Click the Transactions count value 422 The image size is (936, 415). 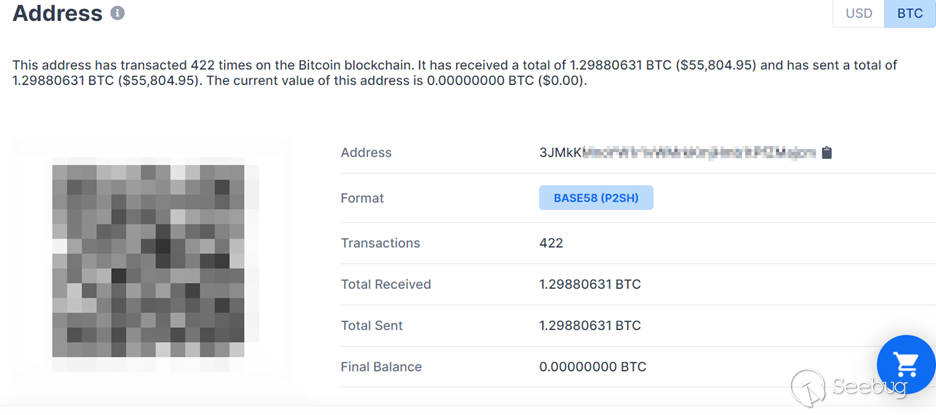click(x=551, y=243)
